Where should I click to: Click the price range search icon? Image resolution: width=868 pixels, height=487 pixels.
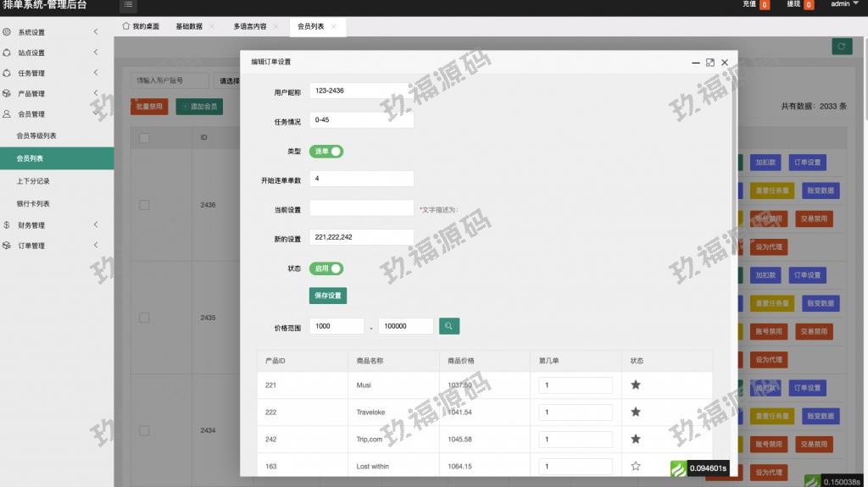[449, 326]
